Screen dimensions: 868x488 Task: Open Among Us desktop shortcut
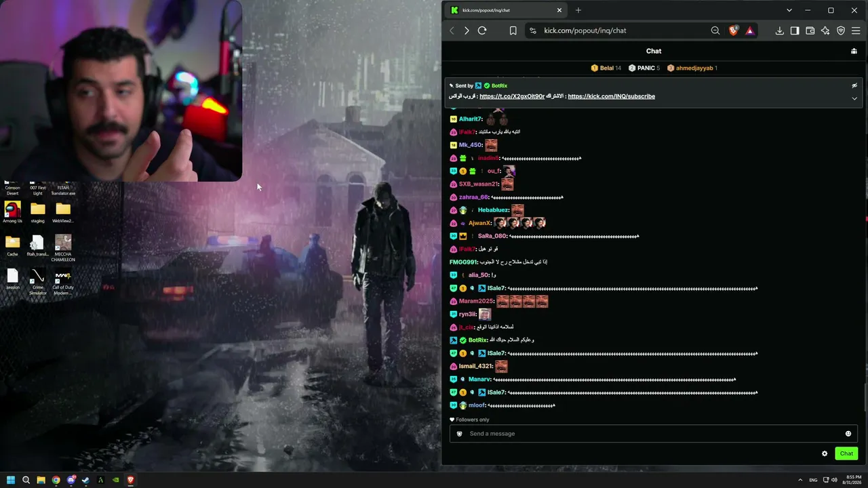click(x=12, y=212)
